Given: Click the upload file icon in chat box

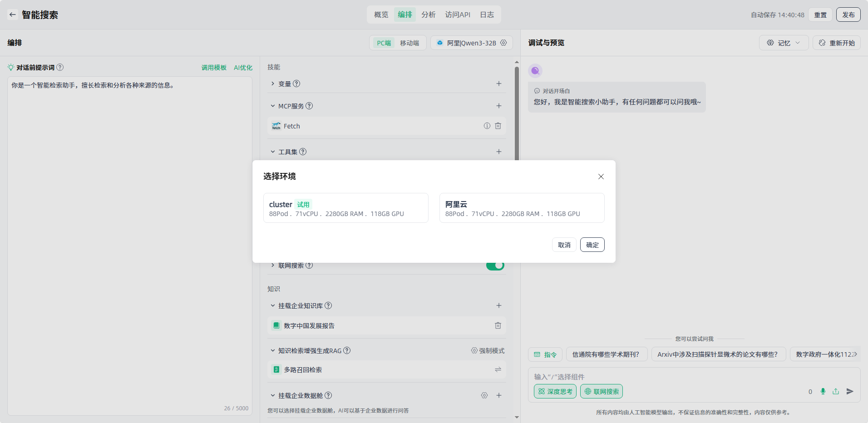Looking at the screenshot, I should (x=836, y=391).
